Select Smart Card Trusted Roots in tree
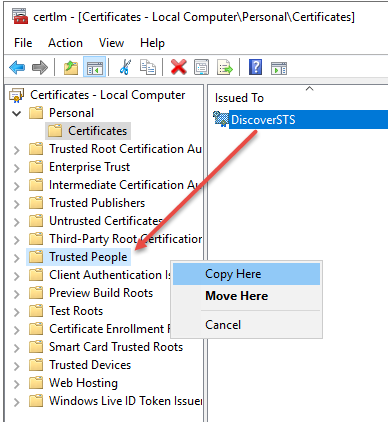 tap(116, 347)
